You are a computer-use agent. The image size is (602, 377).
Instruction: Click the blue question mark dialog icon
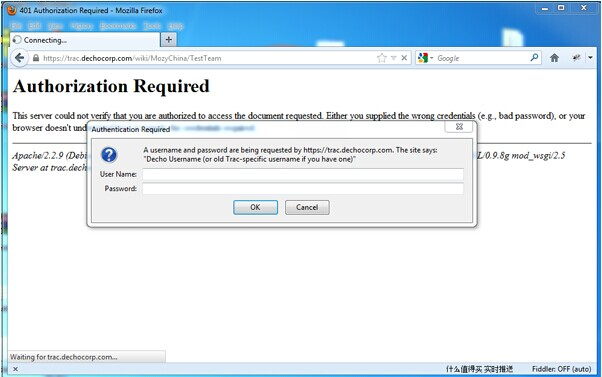coord(109,155)
